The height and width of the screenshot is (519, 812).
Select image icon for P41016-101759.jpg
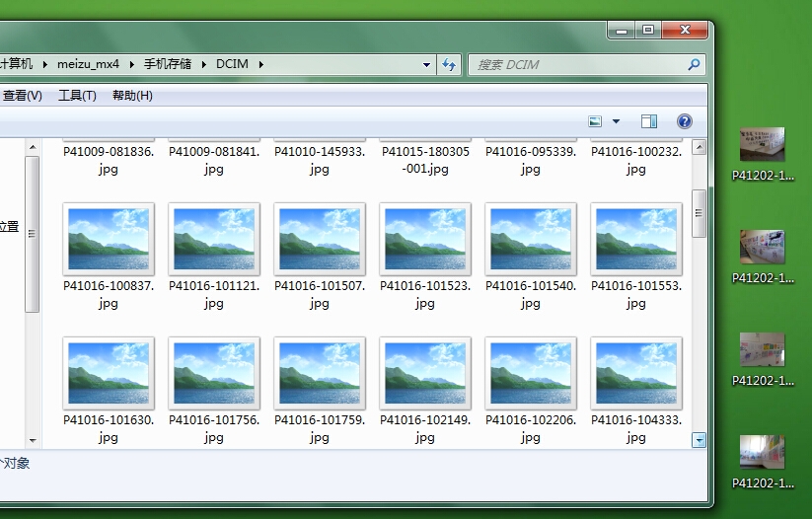(320, 373)
